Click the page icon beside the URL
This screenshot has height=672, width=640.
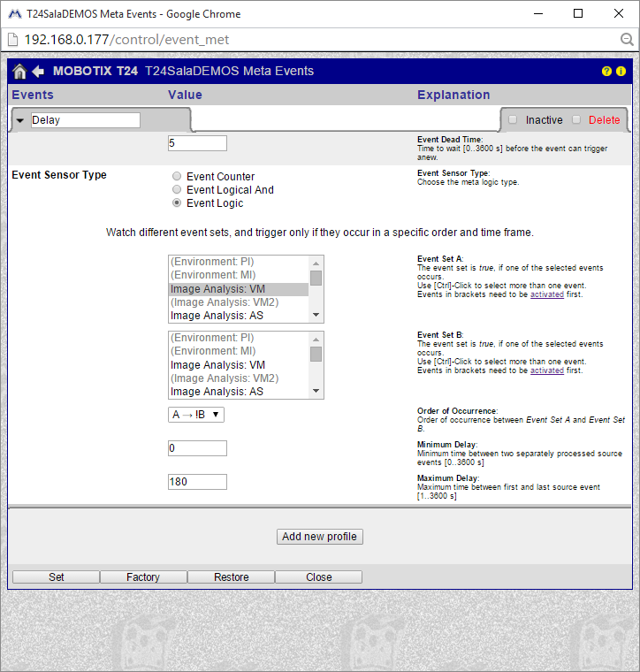click(13, 40)
